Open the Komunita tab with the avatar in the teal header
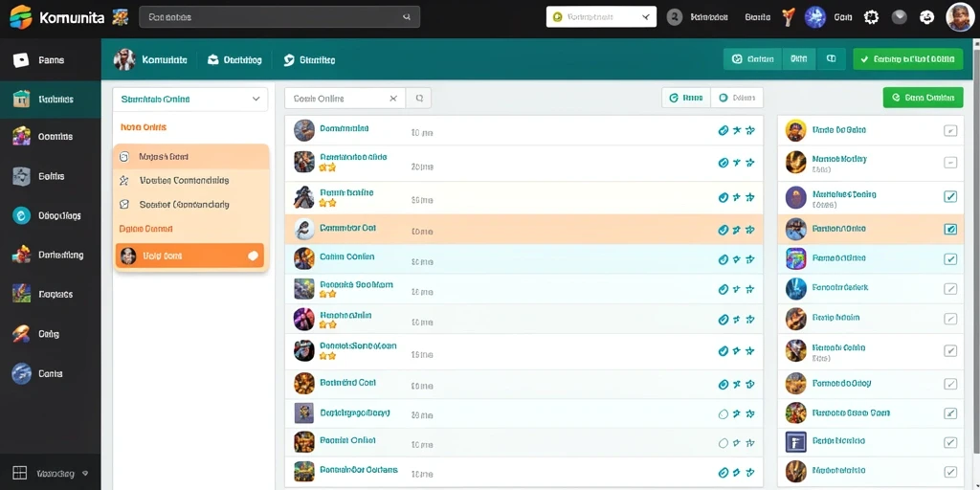 pos(150,60)
